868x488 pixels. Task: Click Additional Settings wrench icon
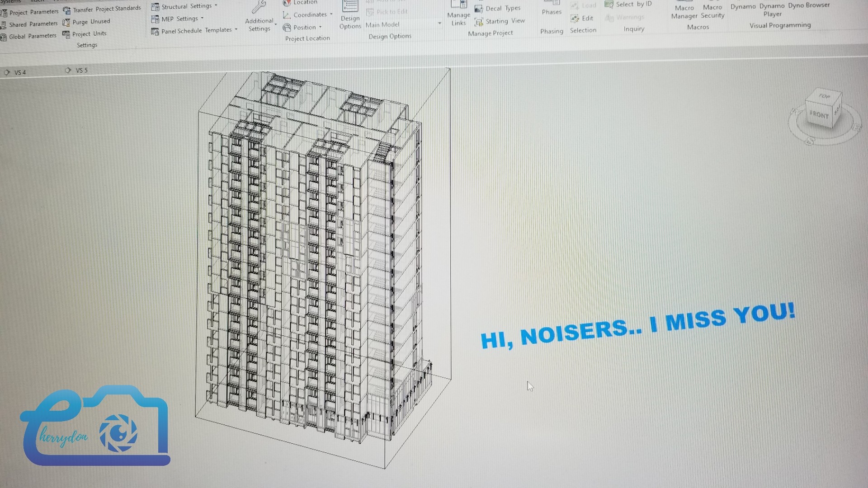(259, 7)
